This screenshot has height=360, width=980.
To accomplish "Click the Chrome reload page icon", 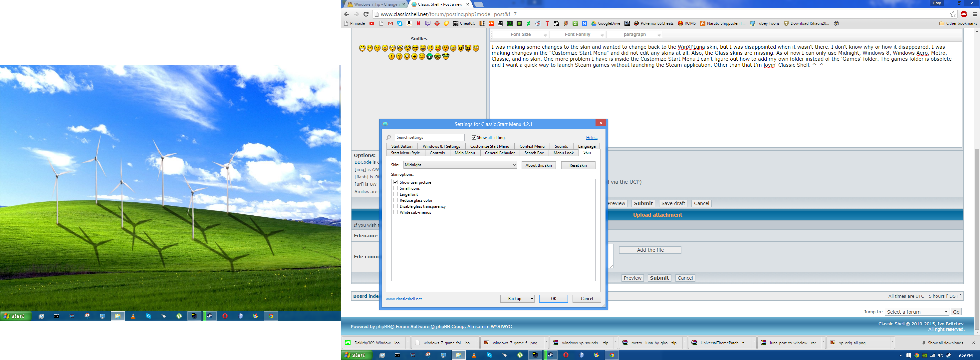I will (x=366, y=14).
